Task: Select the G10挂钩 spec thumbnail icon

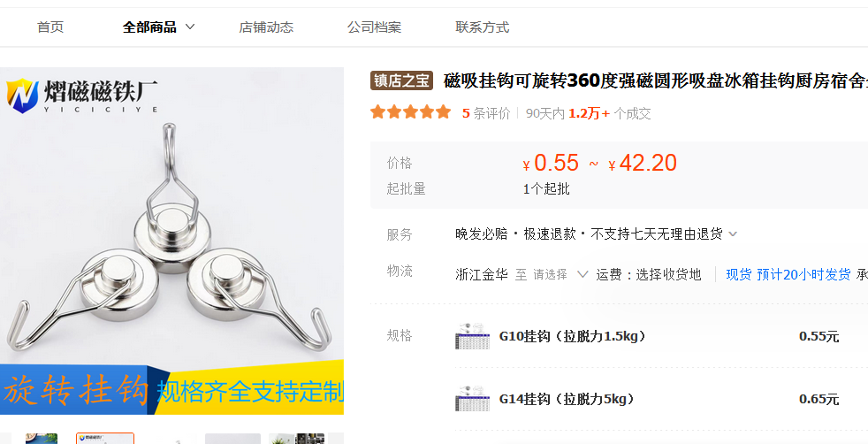Action: coord(472,336)
